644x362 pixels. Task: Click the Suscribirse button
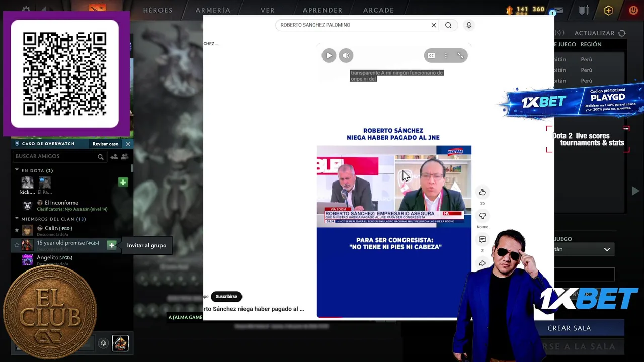tap(226, 297)
